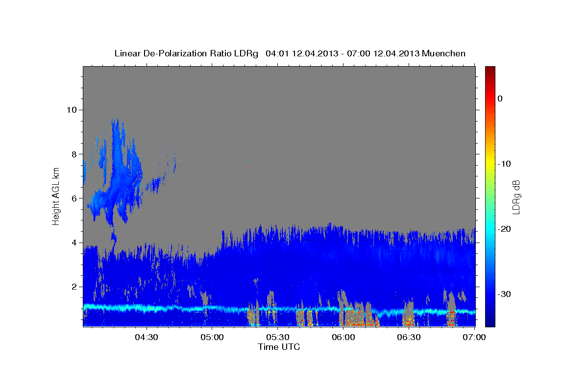Click the cyan melting layer band near 1 km
Viewport: 588px width, 392px height.
coord(279,309)
